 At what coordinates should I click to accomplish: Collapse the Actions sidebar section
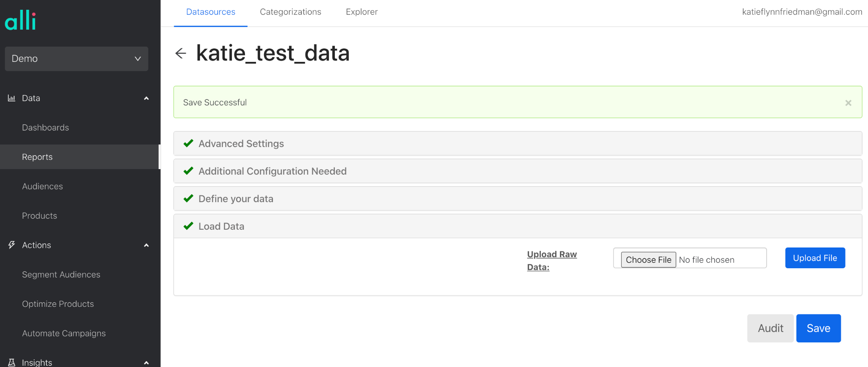point(146,245)
